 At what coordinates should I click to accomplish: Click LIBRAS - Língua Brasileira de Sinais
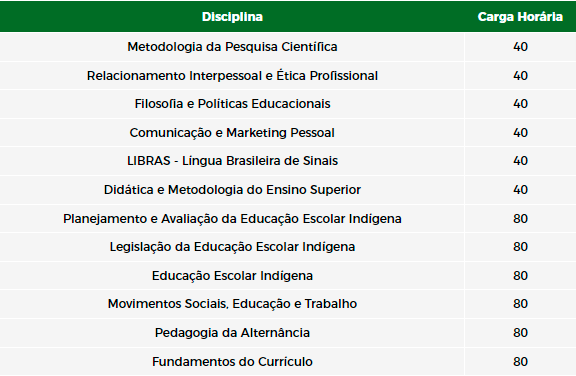[232, 161]
